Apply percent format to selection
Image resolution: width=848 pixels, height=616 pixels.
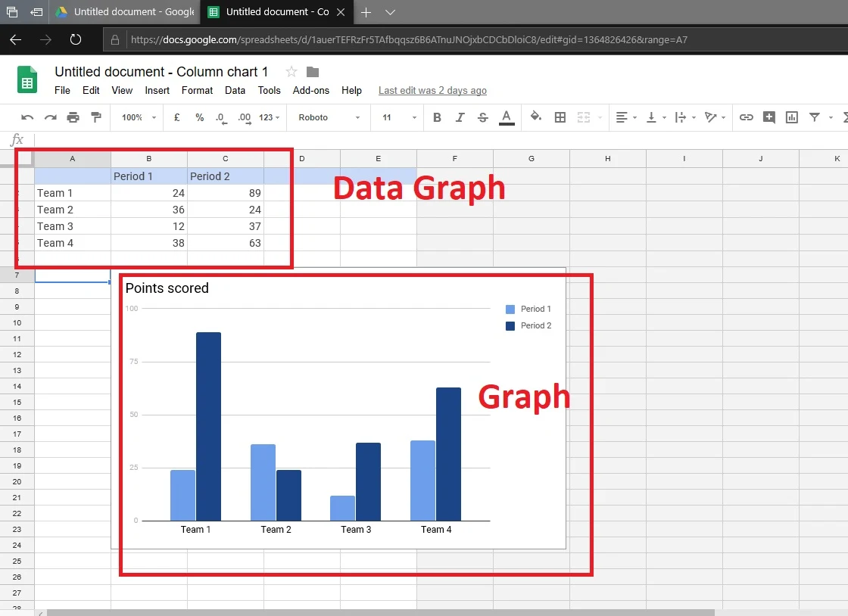pyautogui.click(x=199, y=117)
